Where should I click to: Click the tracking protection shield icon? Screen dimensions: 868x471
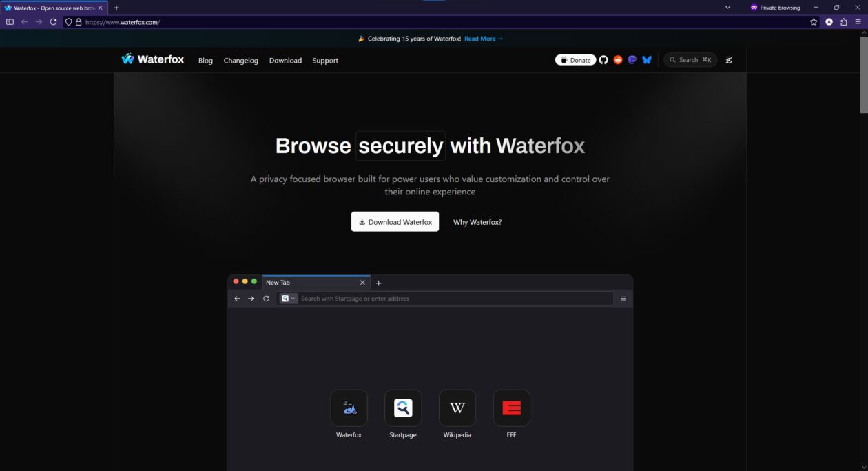69,22
